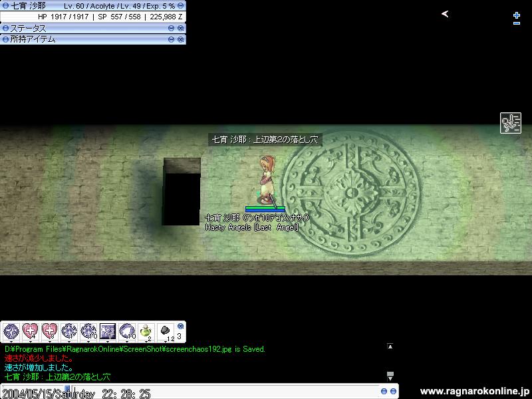Click rightmost round button at chat bar end

coord(393,391)
